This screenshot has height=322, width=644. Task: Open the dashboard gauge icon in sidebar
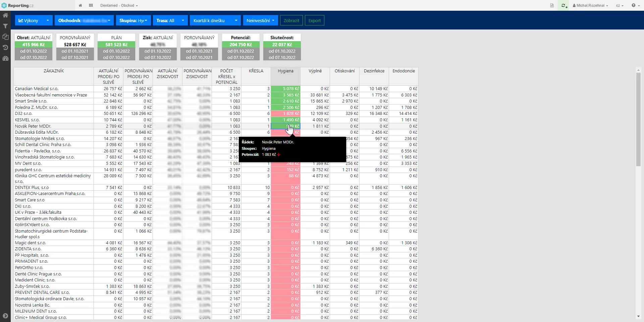5,58
